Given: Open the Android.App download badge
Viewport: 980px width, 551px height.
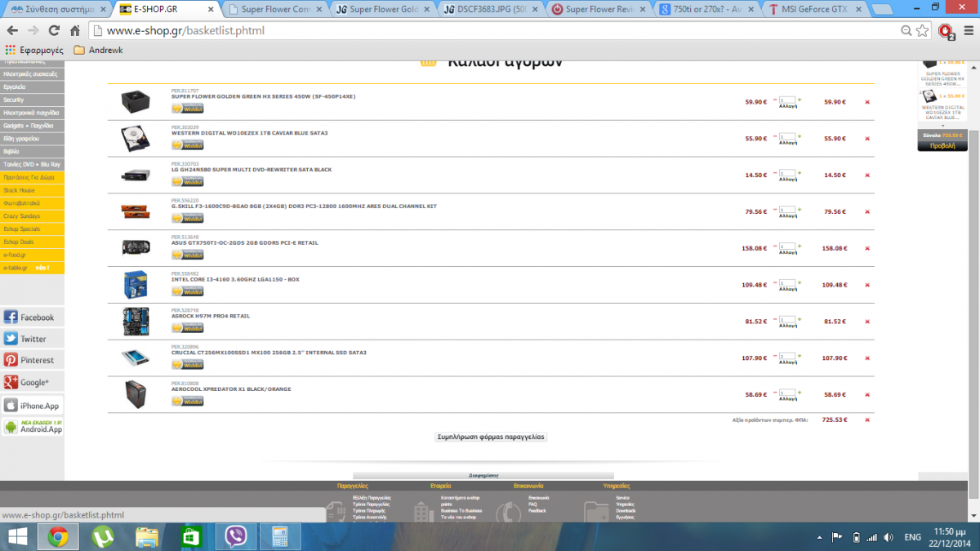Looking at the screenshot, I should [x=32, y=427].
